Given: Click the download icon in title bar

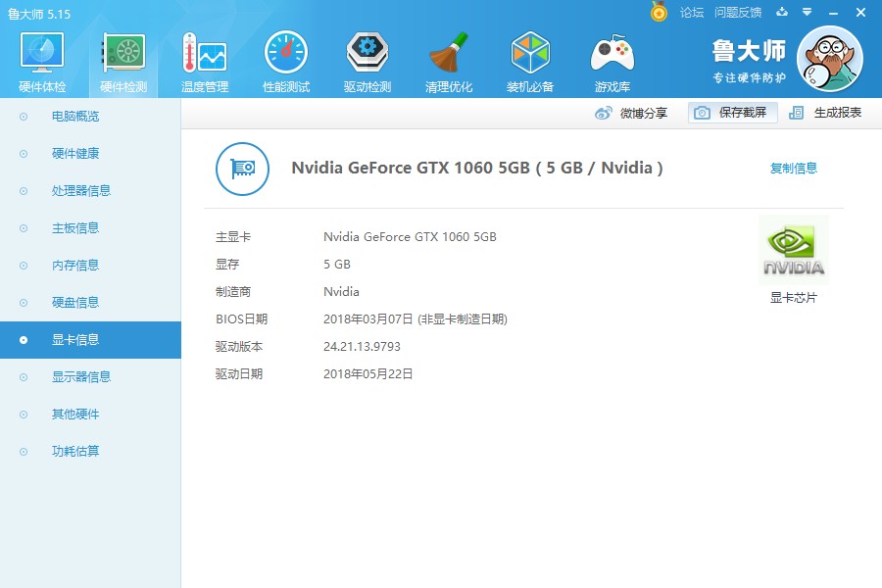Looking at the screenshot, I should (x=781, y=14).
